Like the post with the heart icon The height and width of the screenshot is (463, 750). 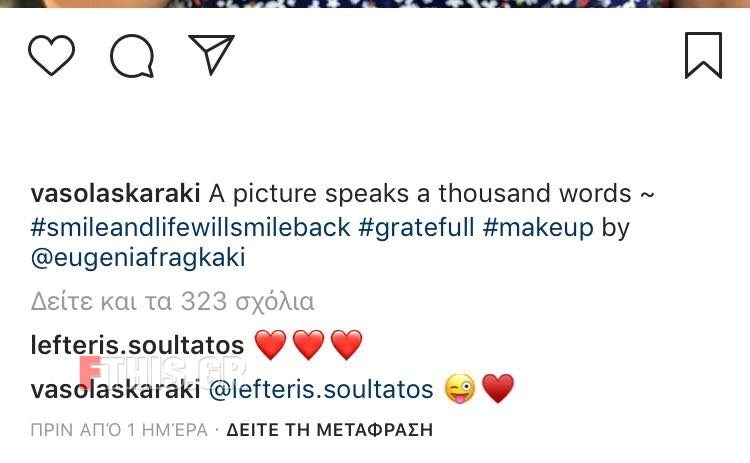coord(51,55)
